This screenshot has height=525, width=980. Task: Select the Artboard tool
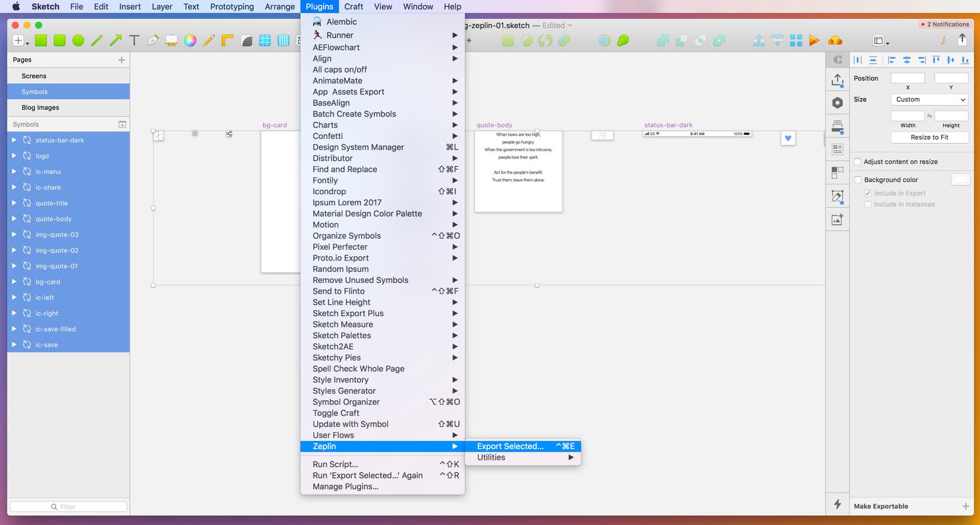click(x=171, y=40)
